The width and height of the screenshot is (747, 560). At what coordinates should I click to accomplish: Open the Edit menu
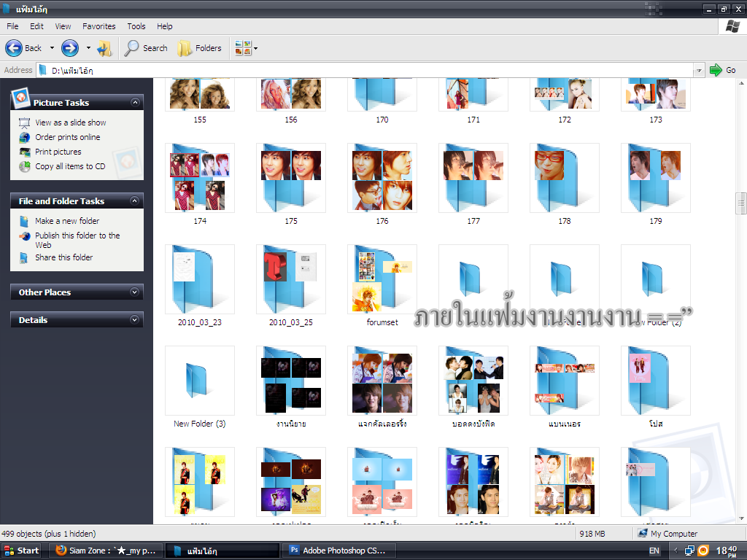tap(36, 26)
